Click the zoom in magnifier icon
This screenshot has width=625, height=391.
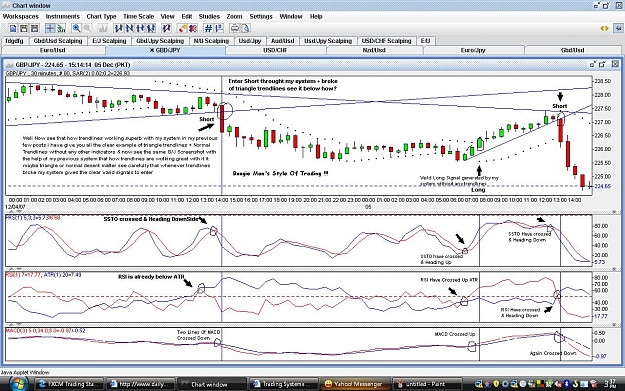(x=76, y=28)
